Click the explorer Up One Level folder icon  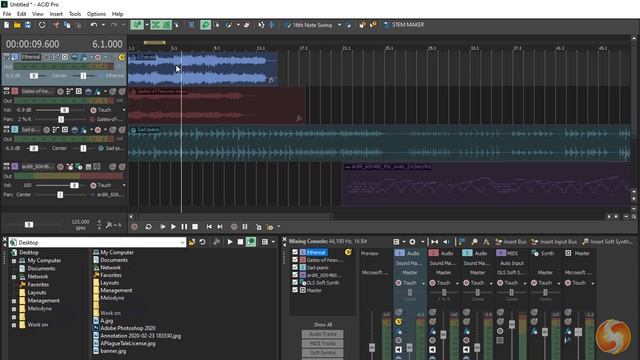click(192, 242)
